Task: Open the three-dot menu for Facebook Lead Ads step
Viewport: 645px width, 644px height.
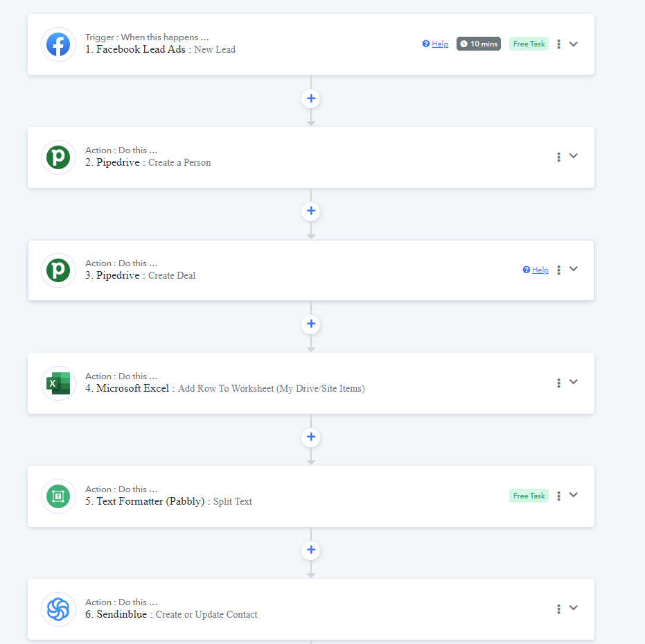Action: click(558, 44)
